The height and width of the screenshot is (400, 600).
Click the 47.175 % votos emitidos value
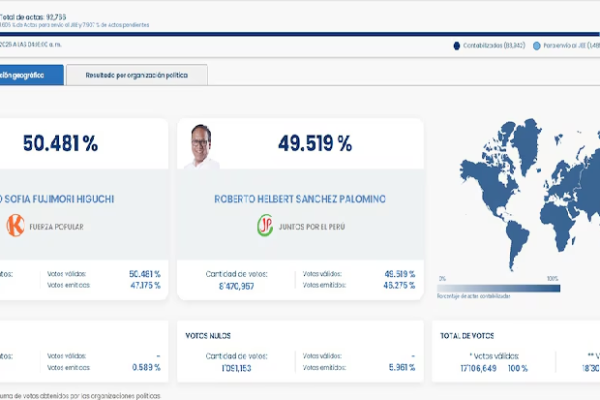[145, 286]
